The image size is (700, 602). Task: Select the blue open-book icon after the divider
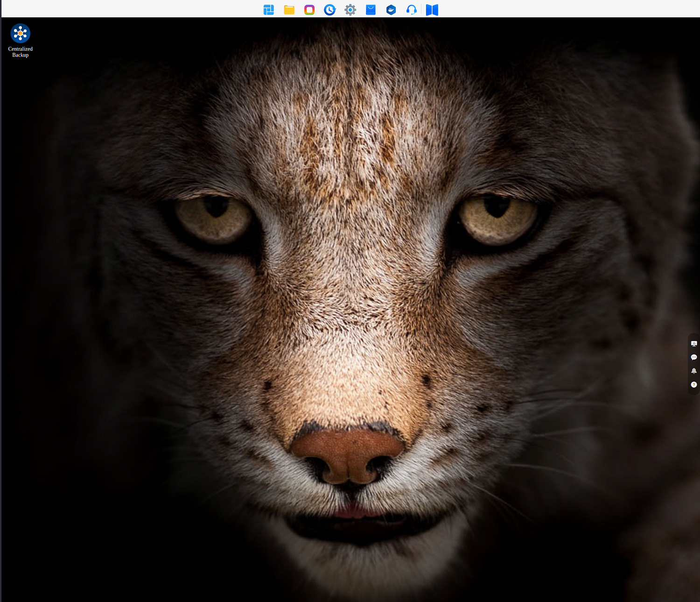coord(432,10)
